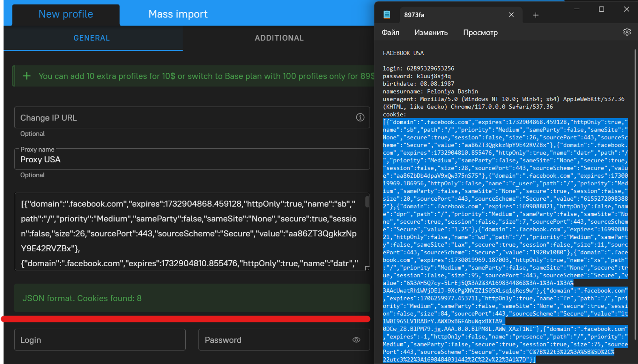Screen dimensions: 638x364
Task: Open the Mass import tab
Action: (x=178, y=14)
